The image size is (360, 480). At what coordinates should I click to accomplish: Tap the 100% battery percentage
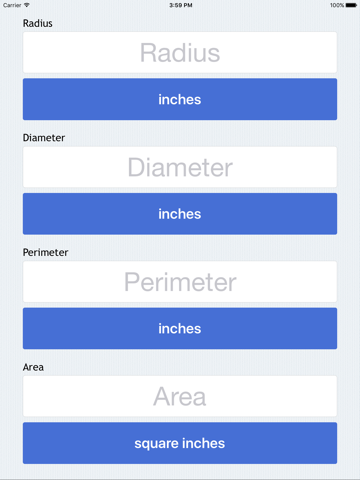337,5
